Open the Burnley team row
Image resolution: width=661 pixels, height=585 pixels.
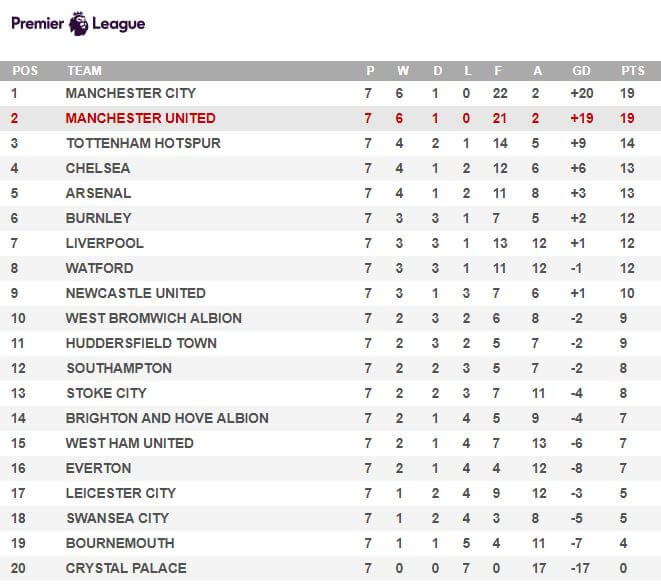click(330, 218)
